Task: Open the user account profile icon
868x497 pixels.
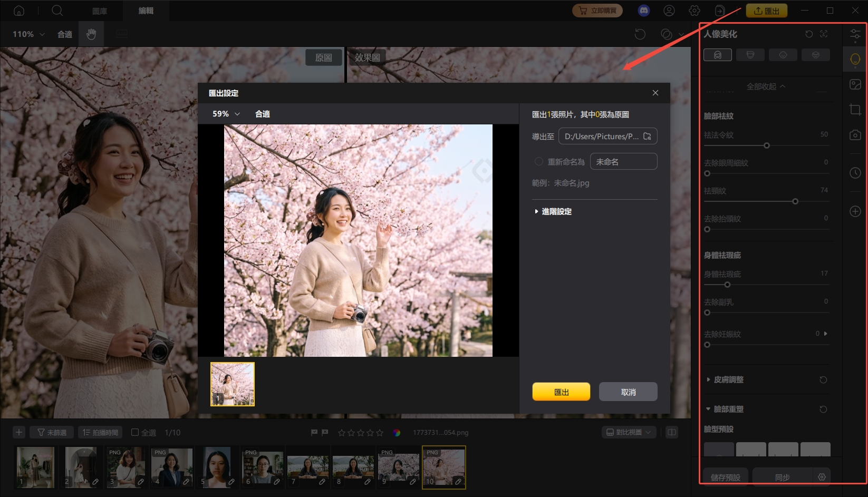Action: point(669,11)
